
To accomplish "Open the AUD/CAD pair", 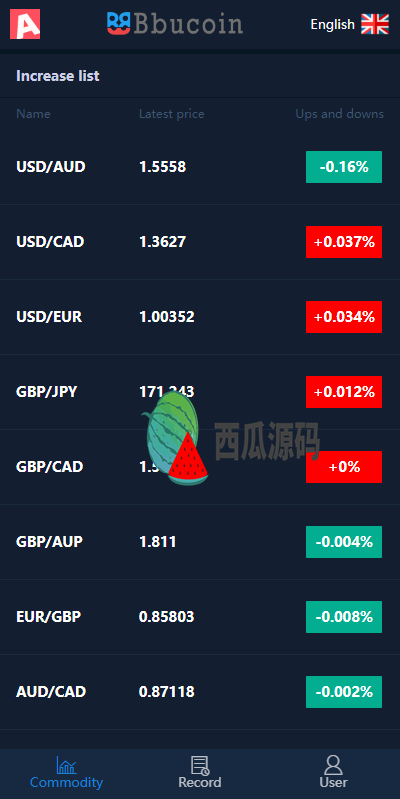I will 200,692.
